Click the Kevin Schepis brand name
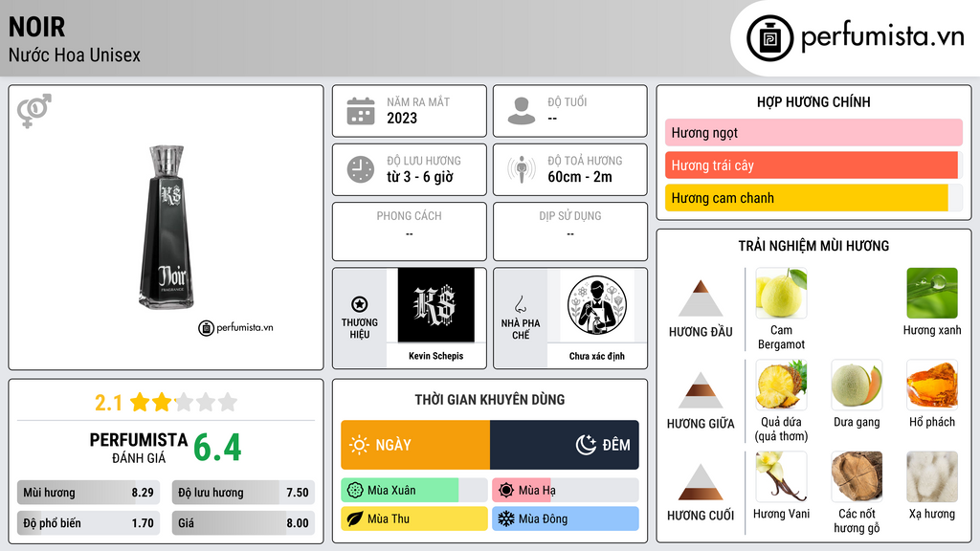The image size is (980, 551). click(x=435, y=356)
